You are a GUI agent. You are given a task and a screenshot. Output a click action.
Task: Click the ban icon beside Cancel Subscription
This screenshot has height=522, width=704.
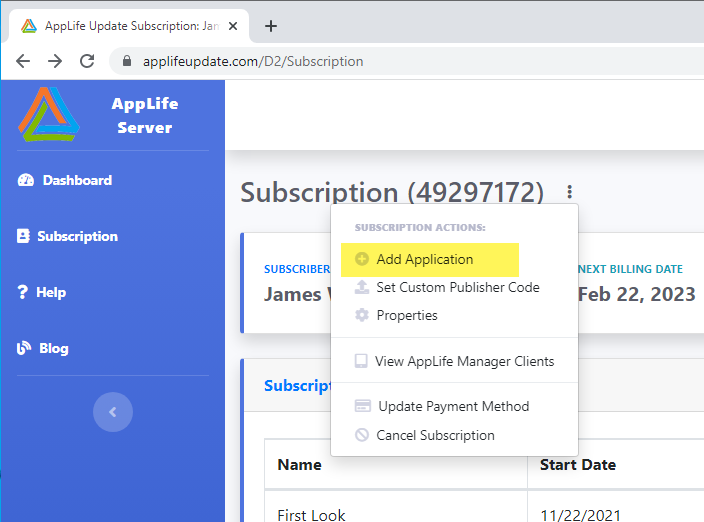tap(362, 435)
